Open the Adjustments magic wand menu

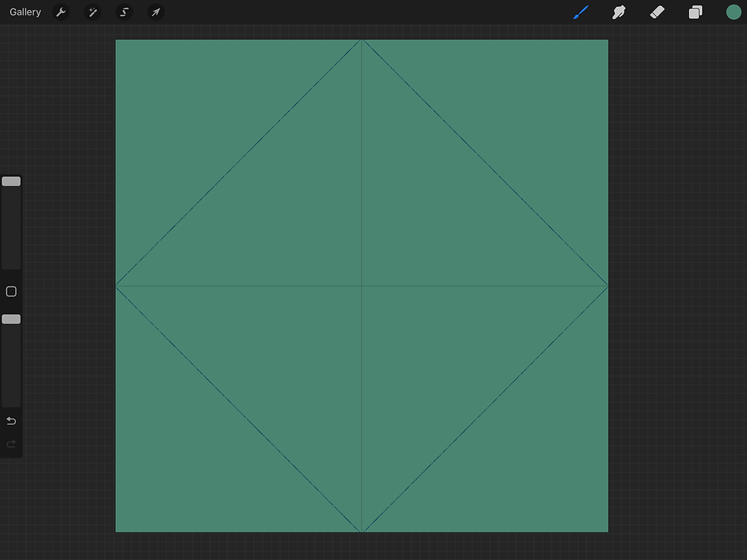(x=92, y=11)
